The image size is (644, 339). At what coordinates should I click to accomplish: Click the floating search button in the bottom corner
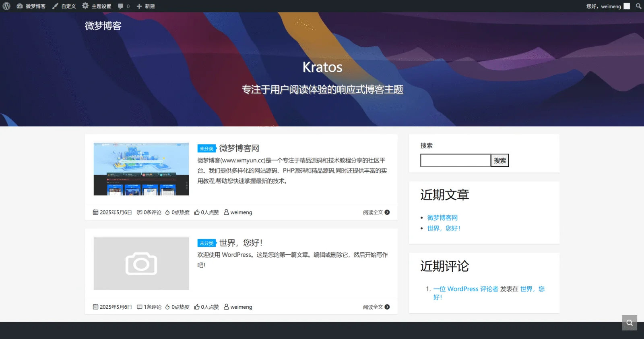pyautogui.click(x=630, y=323)
